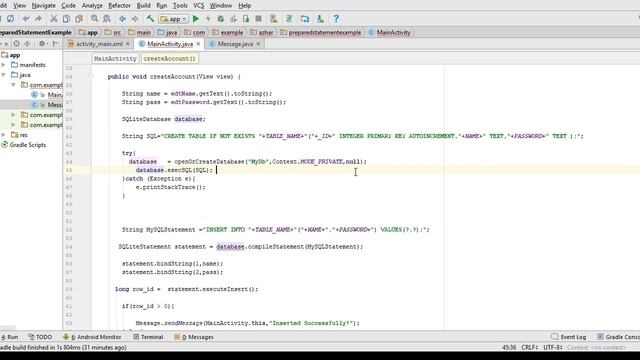Open the Tools menu

(180, 6)
